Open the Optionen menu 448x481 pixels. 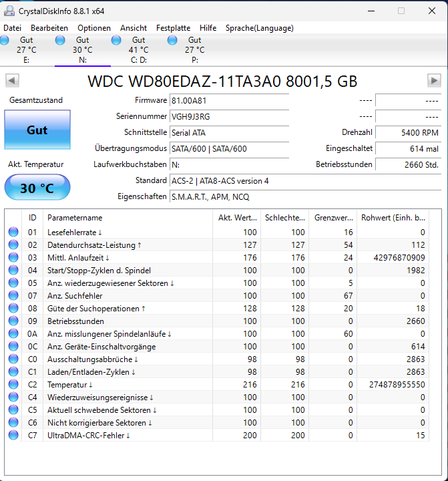tap(94, 28)
